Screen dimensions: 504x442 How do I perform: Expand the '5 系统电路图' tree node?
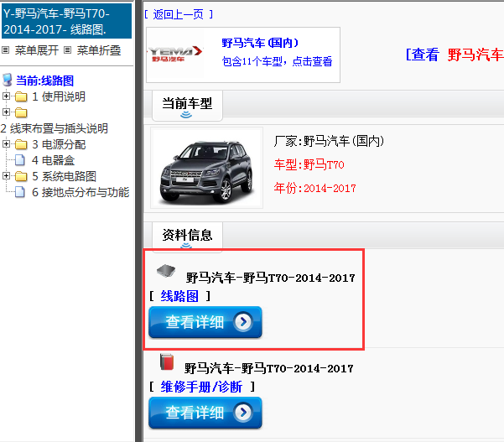coord(6,176)
